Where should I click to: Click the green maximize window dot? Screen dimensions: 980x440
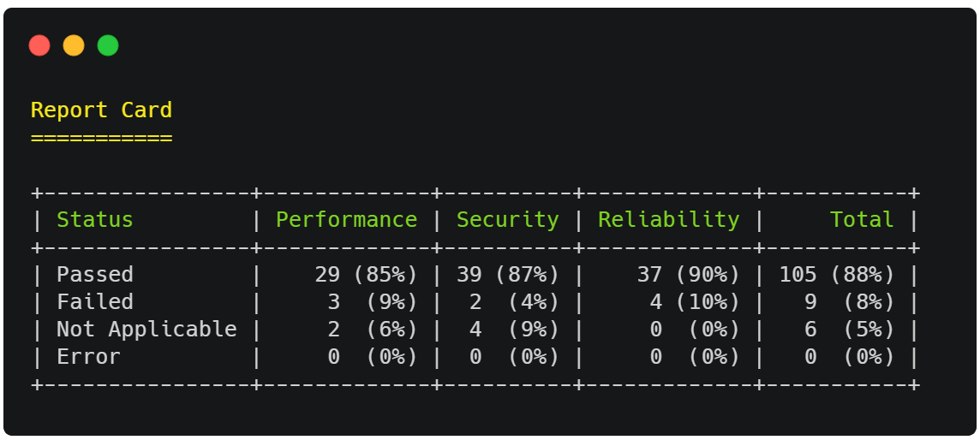coord(108,45)
